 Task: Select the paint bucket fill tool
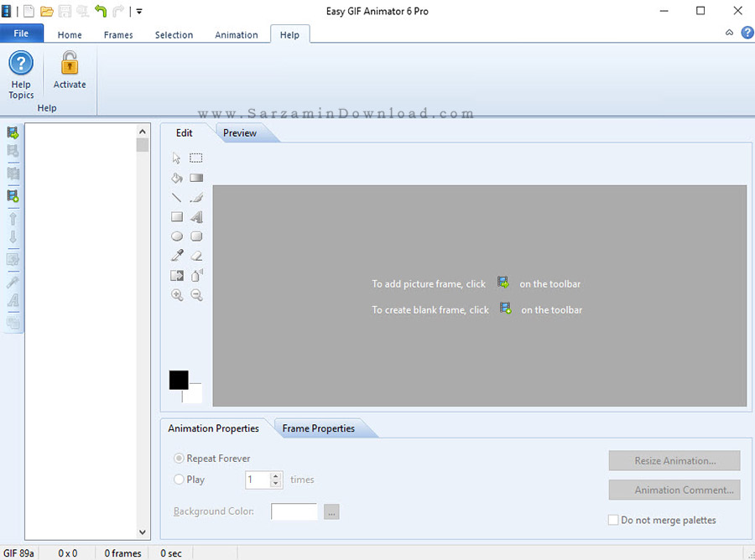[x=177, y=178]
